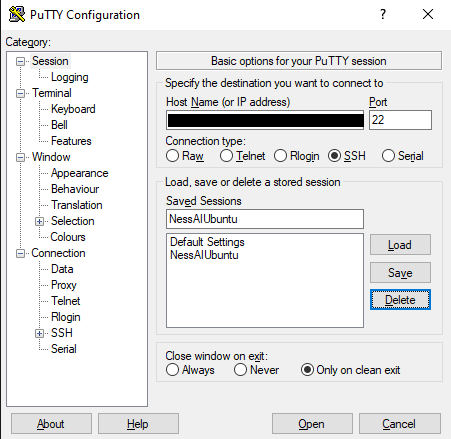Set connection type to Serial

click(x=388, y=156)
